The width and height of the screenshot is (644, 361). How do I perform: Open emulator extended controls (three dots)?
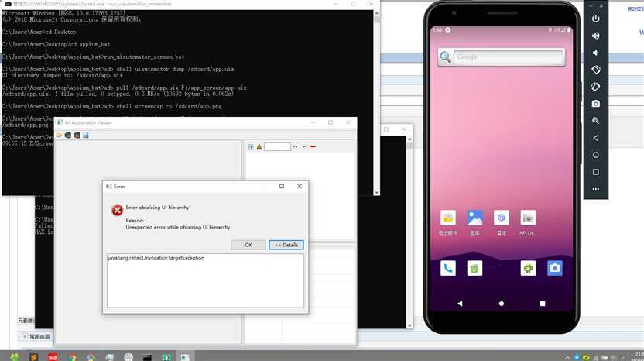[x=595, y=189]
